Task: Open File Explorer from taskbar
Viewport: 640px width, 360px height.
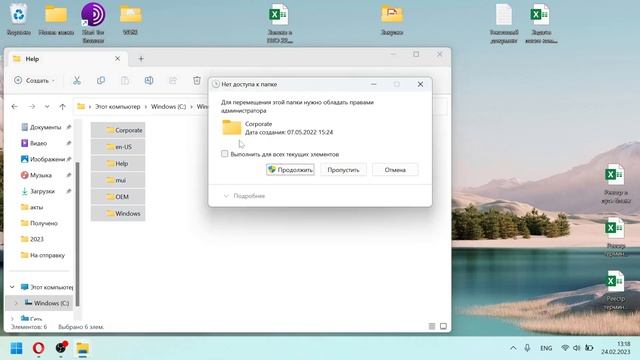Action: click(x=82, y=348)
